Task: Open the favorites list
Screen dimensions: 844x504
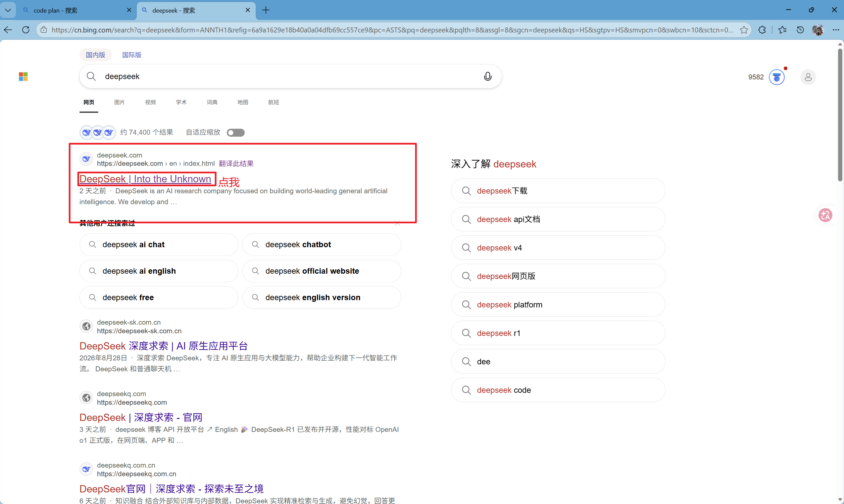Action: pyautogui.click(x=782, y=30)
